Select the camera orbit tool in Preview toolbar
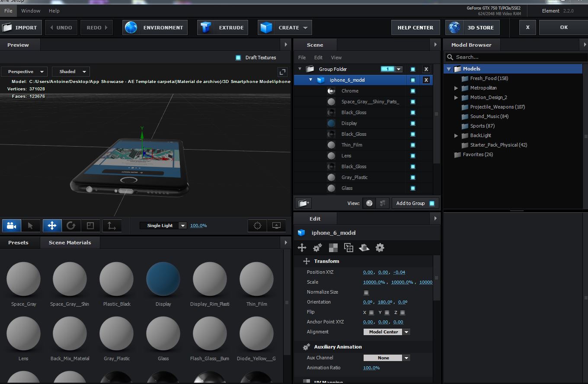 (x=12, y=226)
